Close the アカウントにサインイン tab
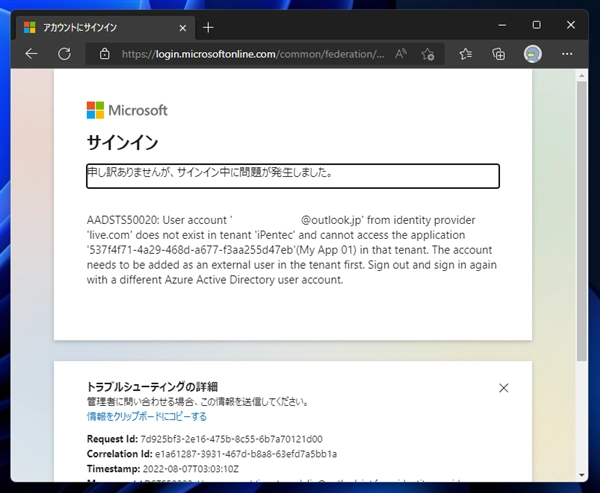This screenshot has height=493, width=600. pyautogui.click(x=183, y=28)
